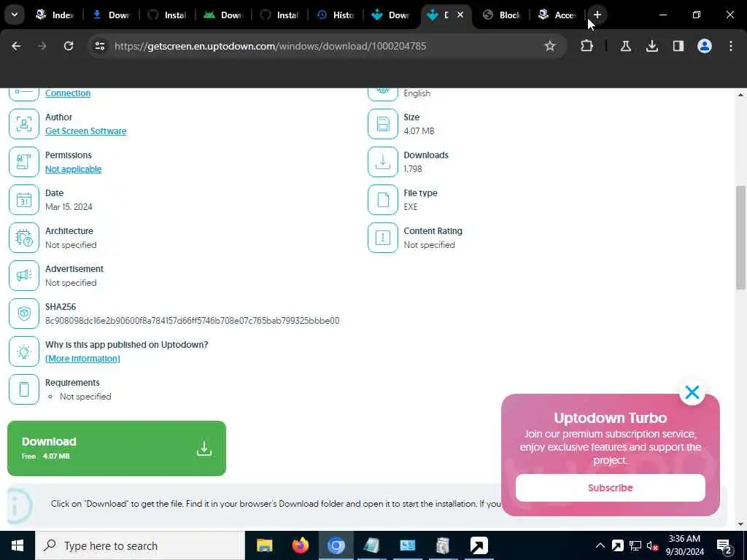Open the tab search dropdown arrow

click(x=15, y=15)
